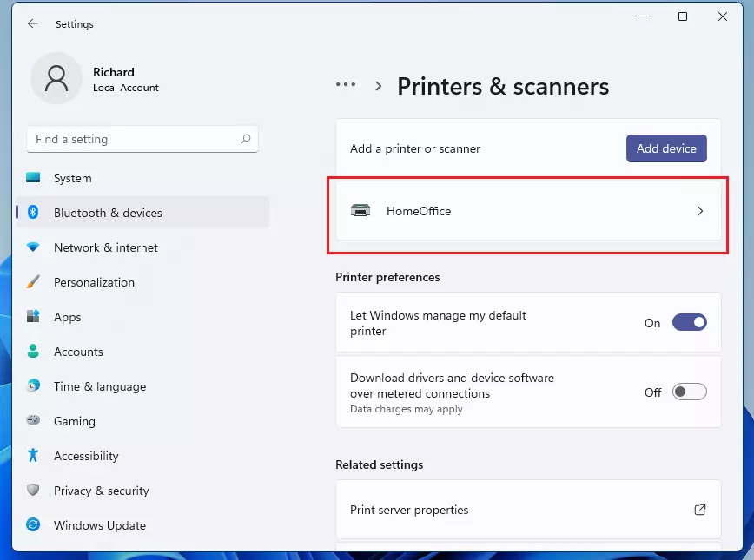Open Personalization settings

point(142,282)
